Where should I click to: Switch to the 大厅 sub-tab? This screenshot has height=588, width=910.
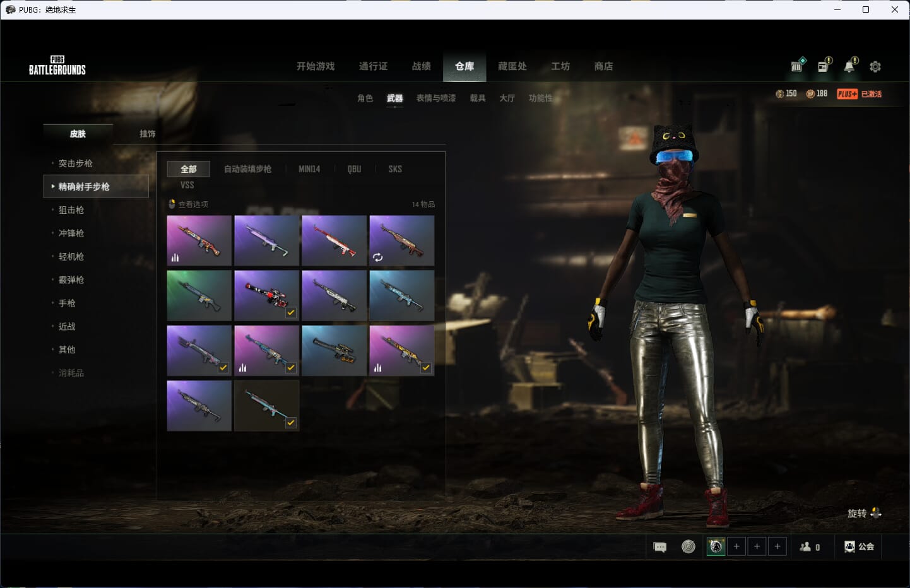point(507,98)
